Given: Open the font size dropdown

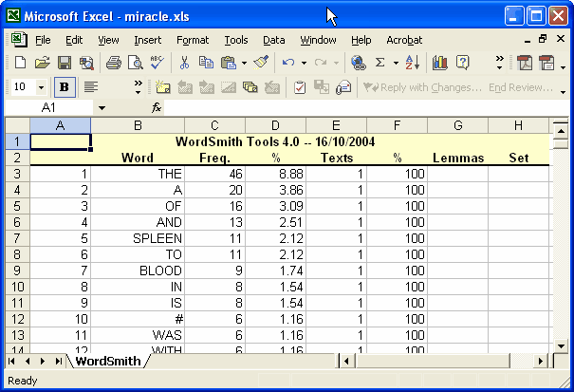Looking at the screenshot, I should click(41, 87).
